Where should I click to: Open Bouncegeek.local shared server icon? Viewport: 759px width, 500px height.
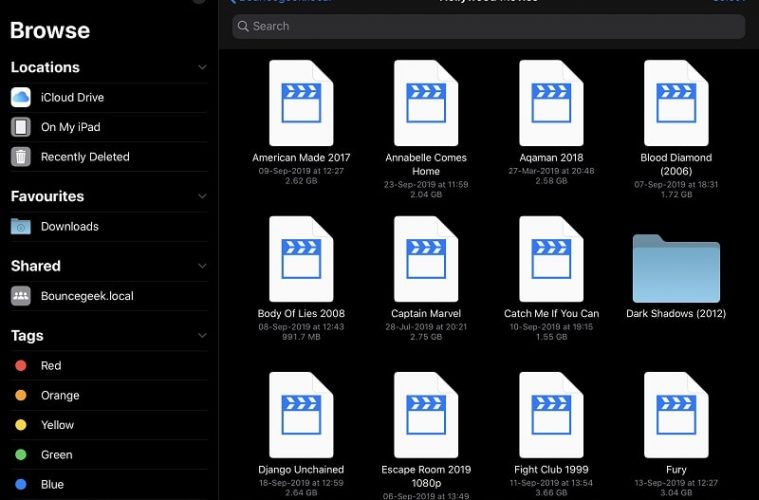tap(21, 296)
